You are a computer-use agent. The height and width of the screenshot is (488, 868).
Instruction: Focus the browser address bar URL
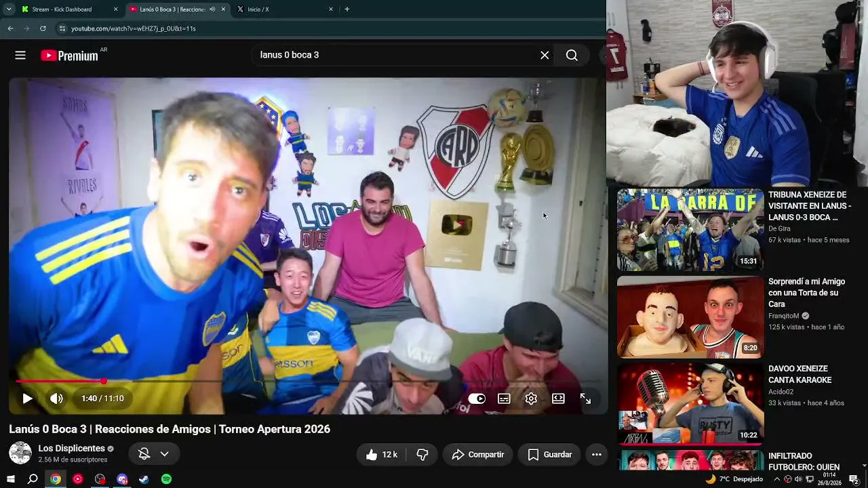coord(134,28)
